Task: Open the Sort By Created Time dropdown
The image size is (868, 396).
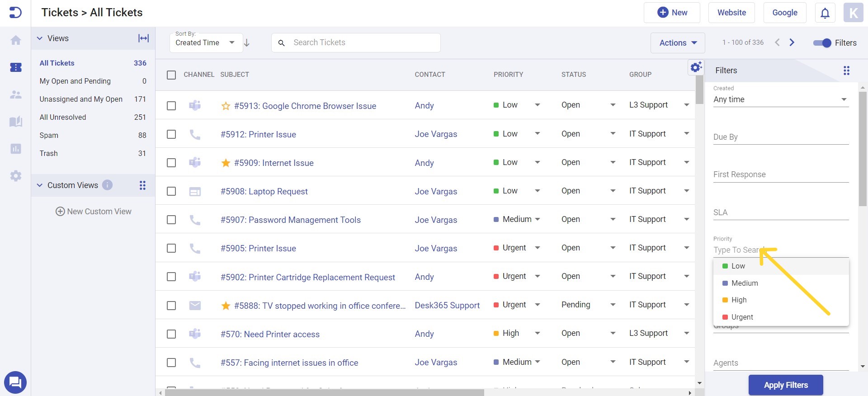Action: [206, 43]
